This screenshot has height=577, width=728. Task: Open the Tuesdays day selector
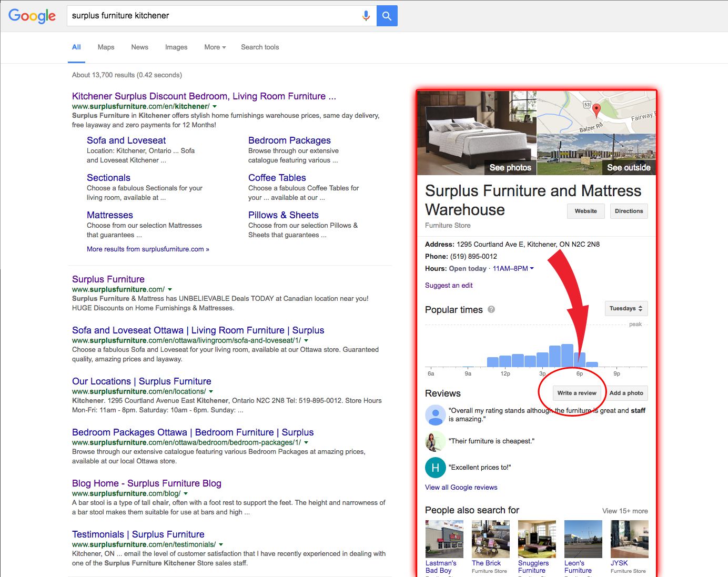click(626, 308)
